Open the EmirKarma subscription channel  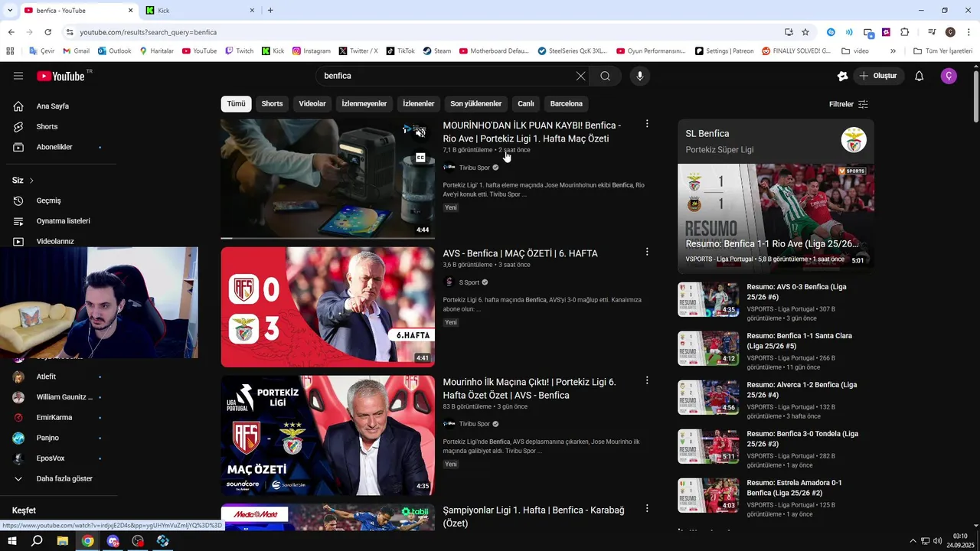coord(54,418)
